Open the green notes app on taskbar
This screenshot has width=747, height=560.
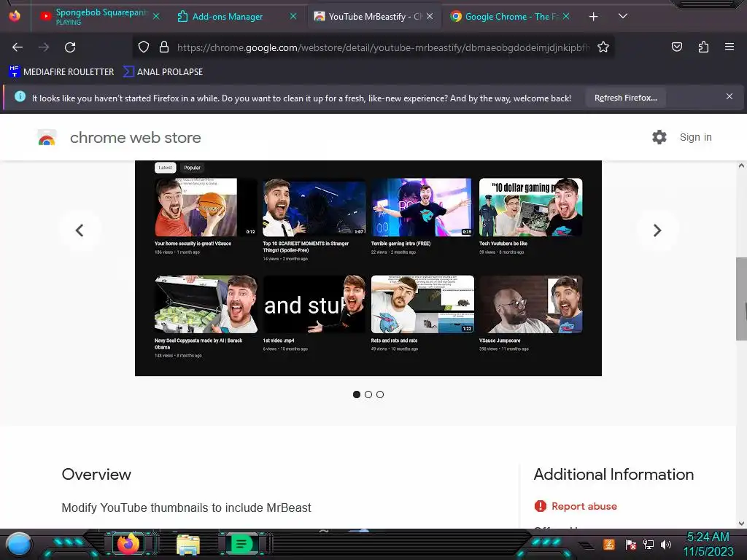point(241,544)
